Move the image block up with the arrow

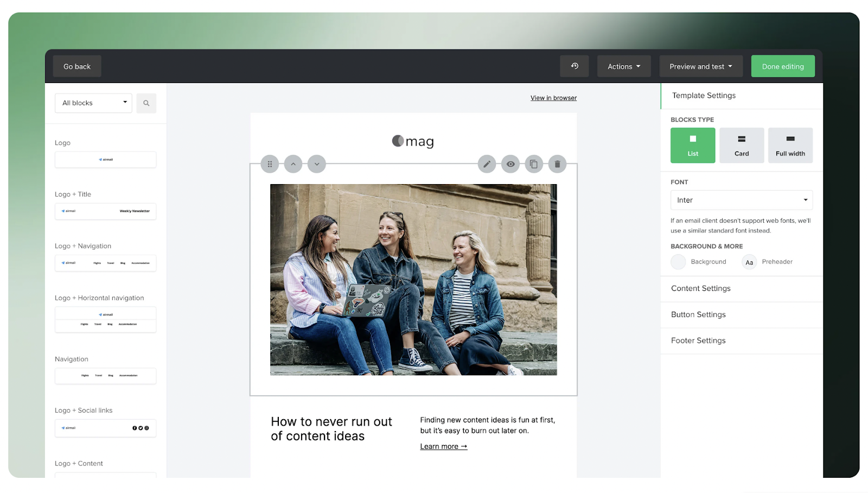[293, 164]
